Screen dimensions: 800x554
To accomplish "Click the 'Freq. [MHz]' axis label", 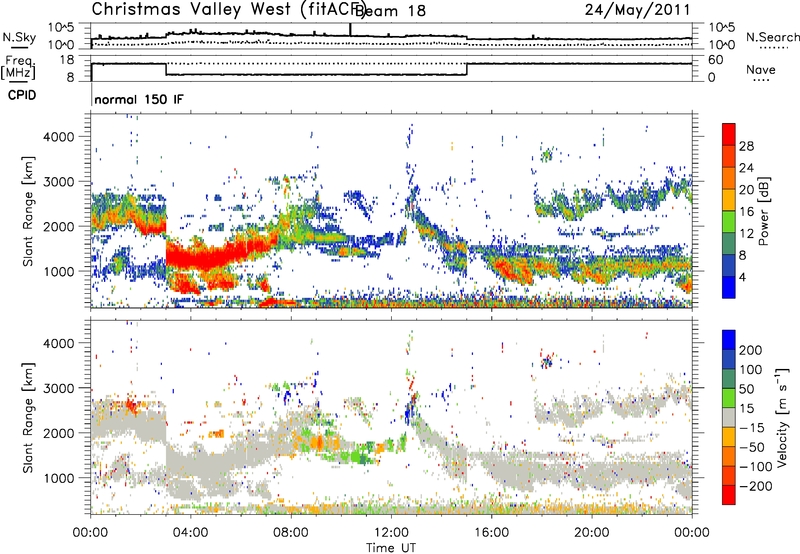I will tap(18, 68).
